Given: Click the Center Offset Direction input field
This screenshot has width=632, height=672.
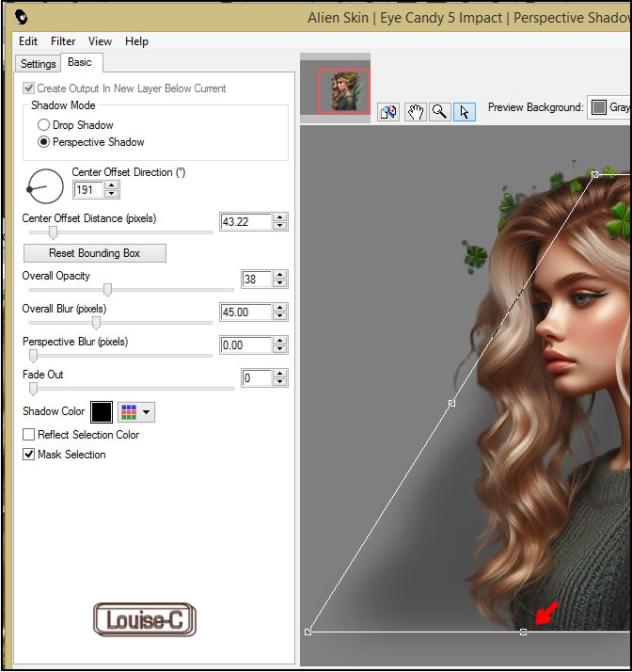Looking at the screenshot, I should click(x=88, y=189).
